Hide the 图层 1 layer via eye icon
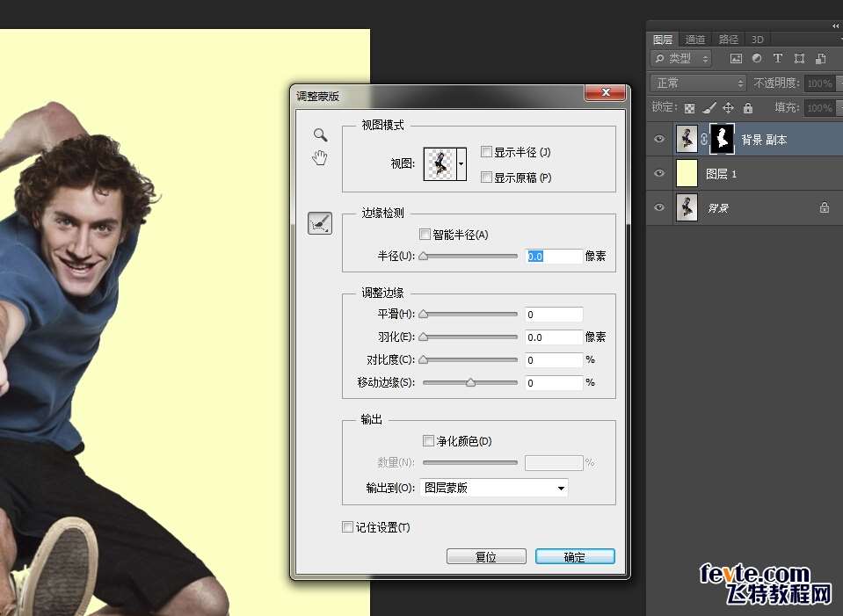Screen dimensions: 843x616 point(659,174)
